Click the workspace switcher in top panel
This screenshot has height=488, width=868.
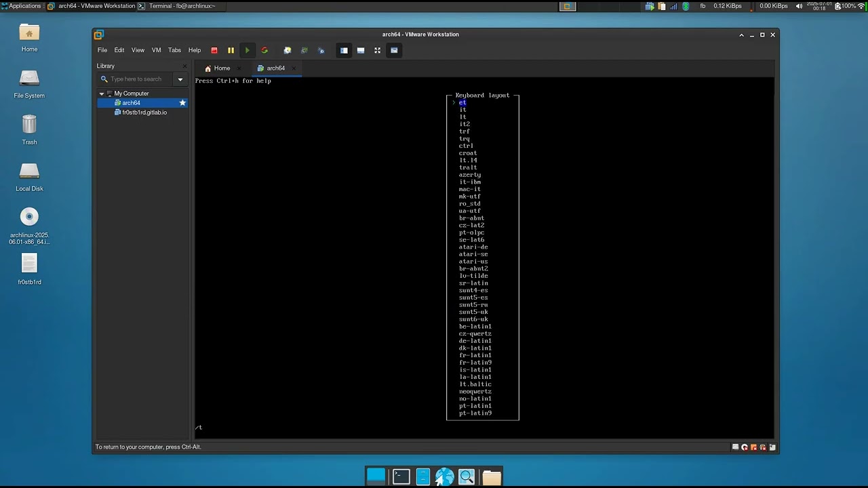coord(568,6)
